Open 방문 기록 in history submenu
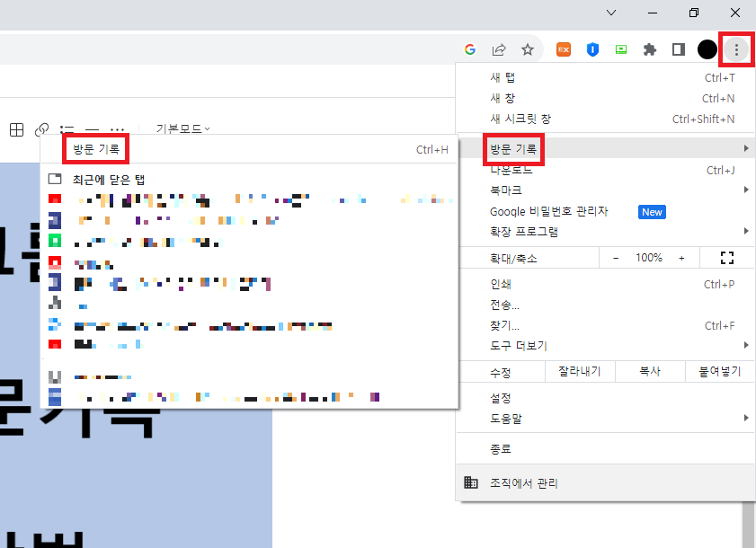 click(x=249, y=149)
